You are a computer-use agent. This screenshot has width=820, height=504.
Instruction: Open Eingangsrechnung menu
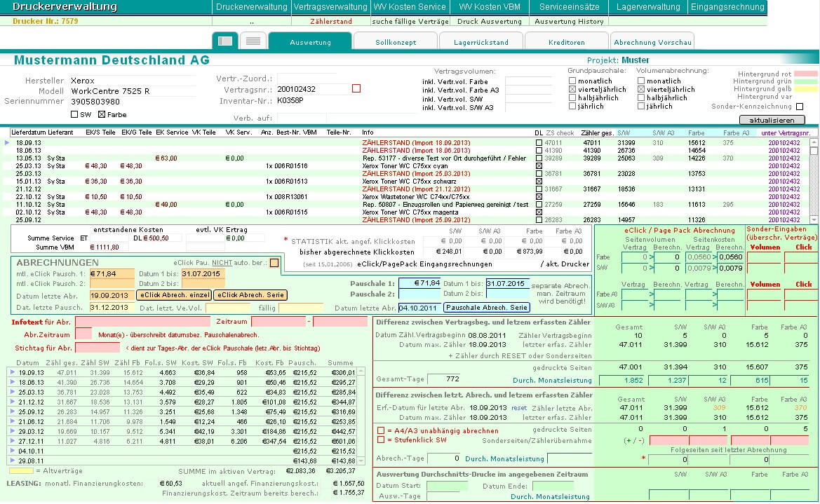point(727,7)
